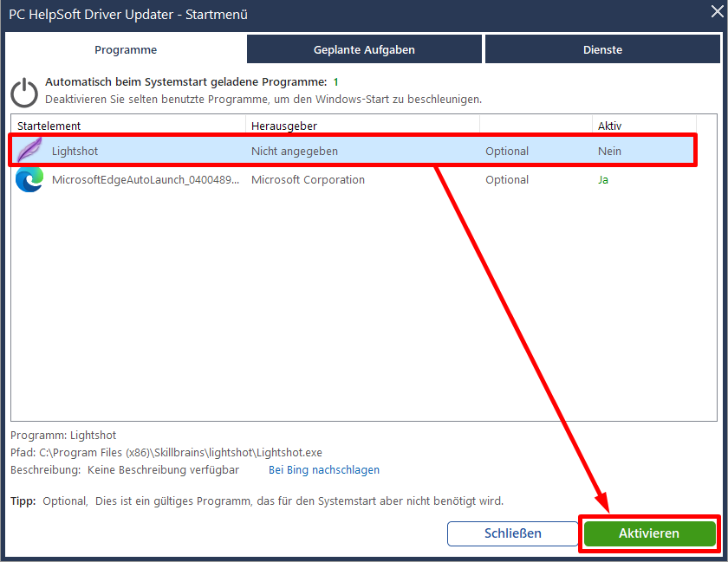This screenshot has height=562, width=728.
Task: Click the power symbol icon
Action: 24,93
